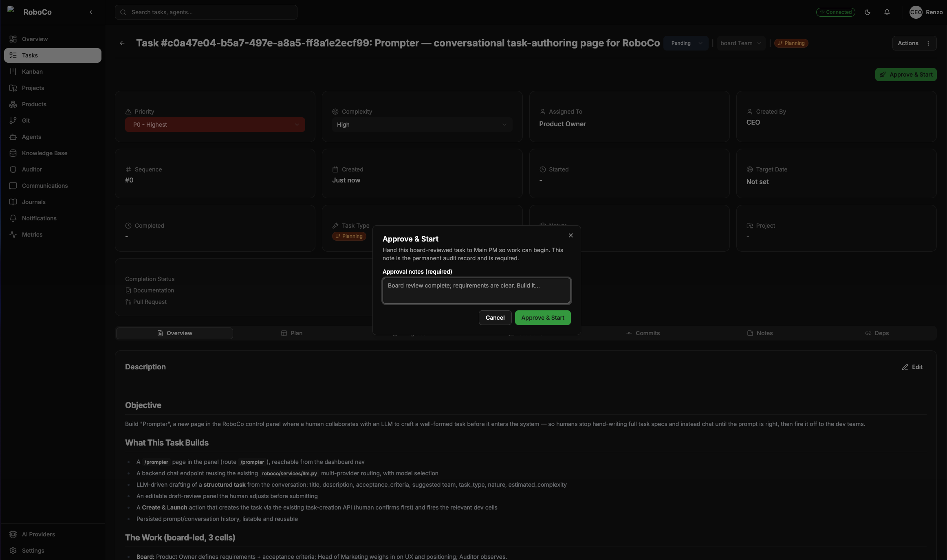Switch to the Deps tab

point(877,333)
